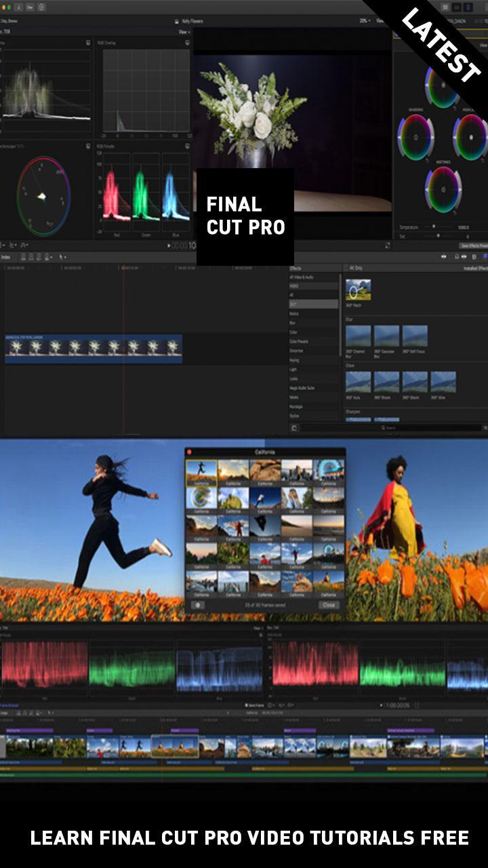Choose the 360° Channel Blur effect
This screenshot has height=868, width=488.
pyautogui.click(x=358, y=336)
